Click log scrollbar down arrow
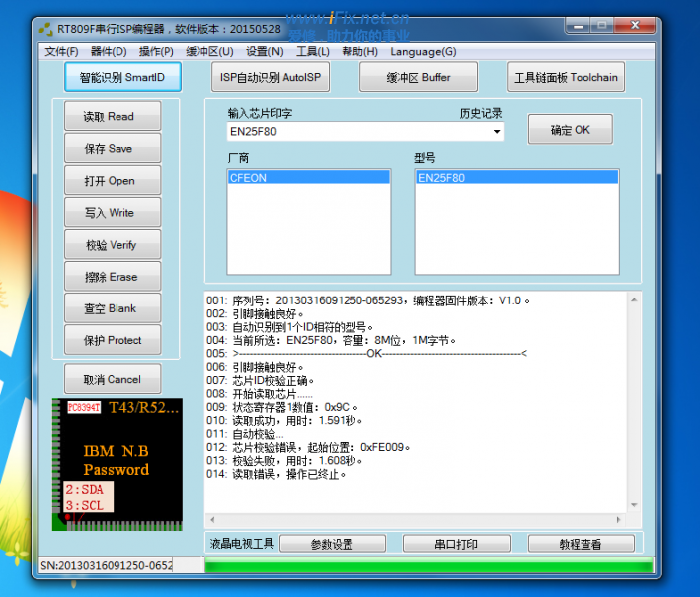Screen dimensions: 700x597 click(x=634, y=505)
